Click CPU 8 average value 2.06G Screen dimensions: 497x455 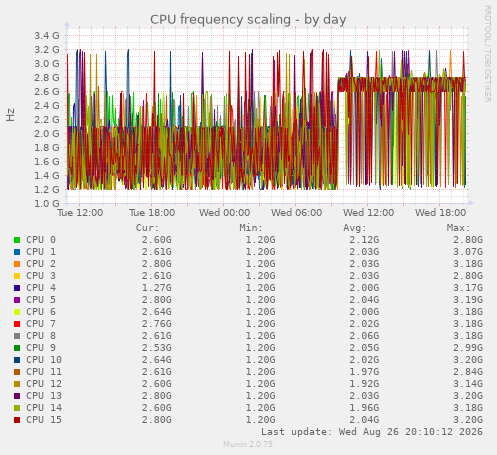(x=364, y=336)
